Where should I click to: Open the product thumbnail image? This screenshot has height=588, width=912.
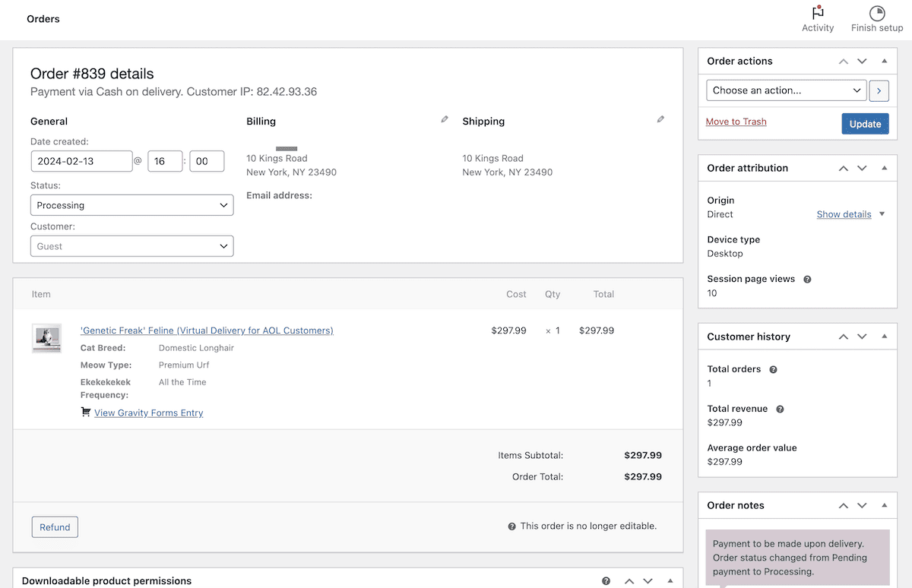coord(46,338)
